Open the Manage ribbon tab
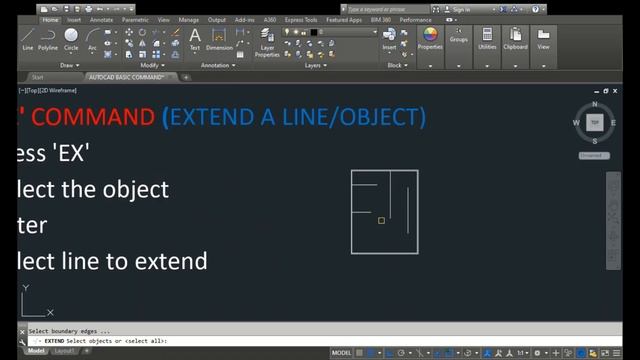Image resolution: width=640 pixels, height=360 pixels. pyautogui.click(x=189, y=20)
